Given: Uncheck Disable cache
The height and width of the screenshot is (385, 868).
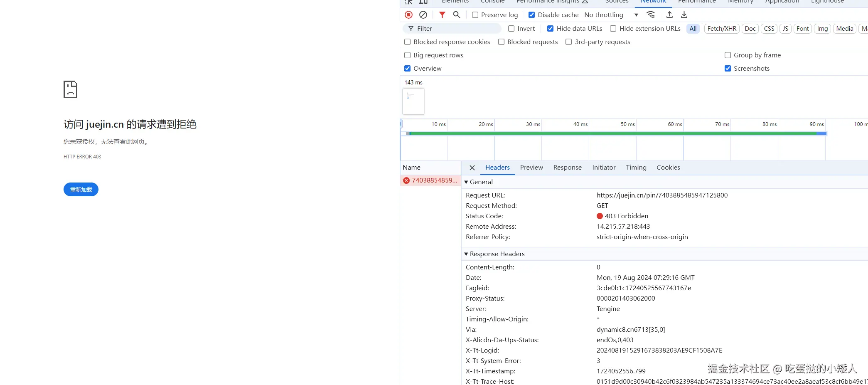Looking at the screenshot, I should tap(532, 15).
